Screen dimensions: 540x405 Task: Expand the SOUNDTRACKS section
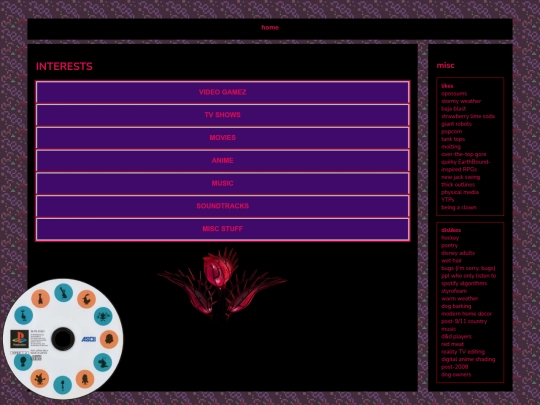coord(222,206)
